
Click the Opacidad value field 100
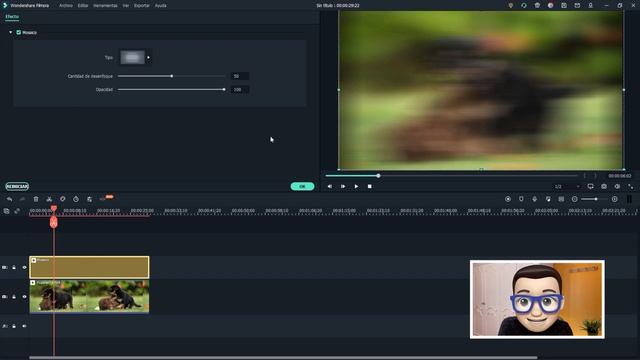(240, 89)
